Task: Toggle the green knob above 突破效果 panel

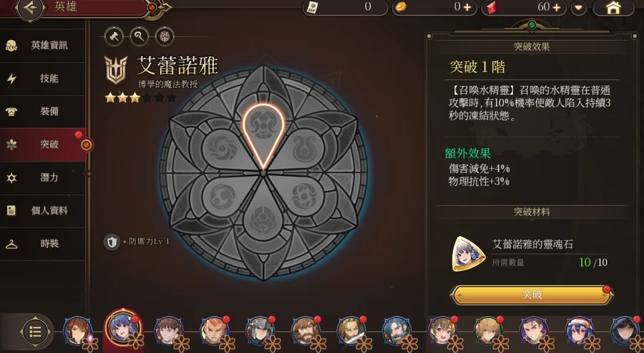Action: coord(532,26)
